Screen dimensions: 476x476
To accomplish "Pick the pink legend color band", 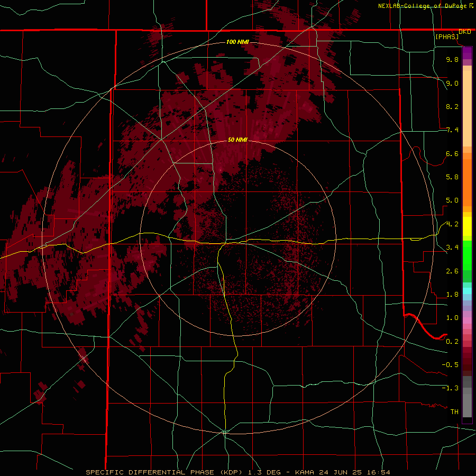I will pyautogui.click(x=467, y=321).
